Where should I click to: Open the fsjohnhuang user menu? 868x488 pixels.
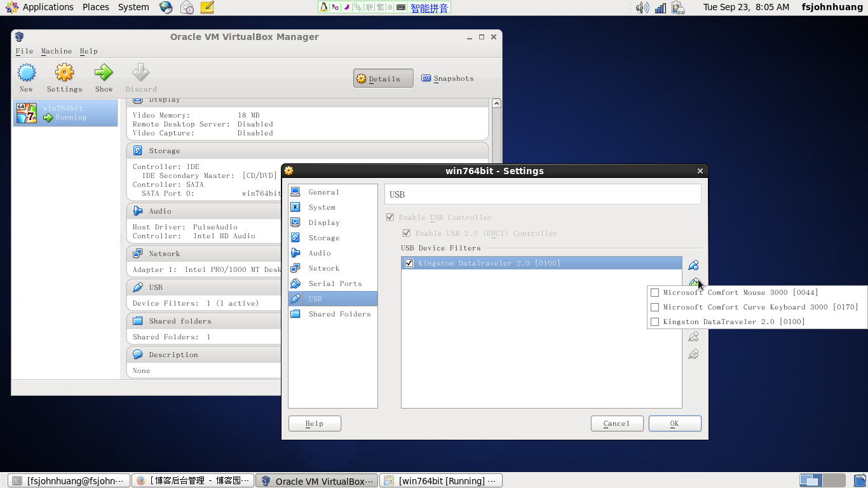832,7
